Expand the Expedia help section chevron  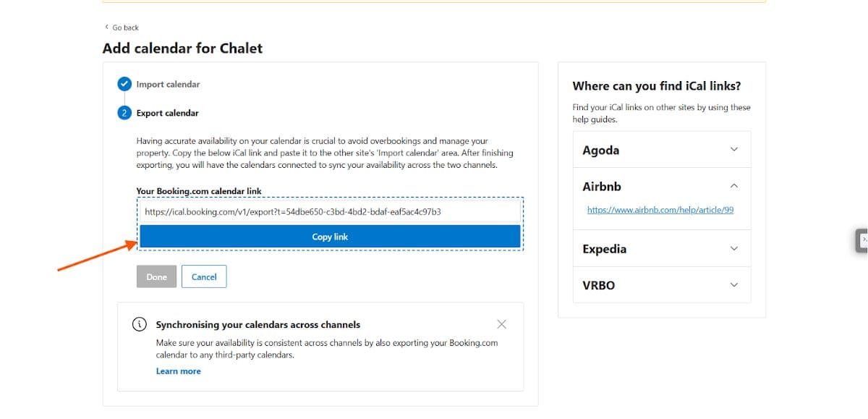[x=734, y=248]
